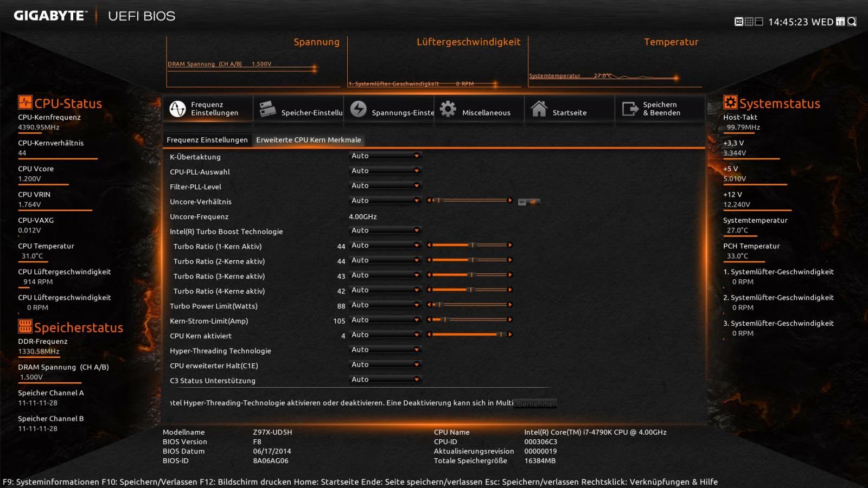The image size is (868, 488).
Task: Open Turbo Ratio (3-Kerne aktiv) dropdown
Action: click(x=385, y=275)
